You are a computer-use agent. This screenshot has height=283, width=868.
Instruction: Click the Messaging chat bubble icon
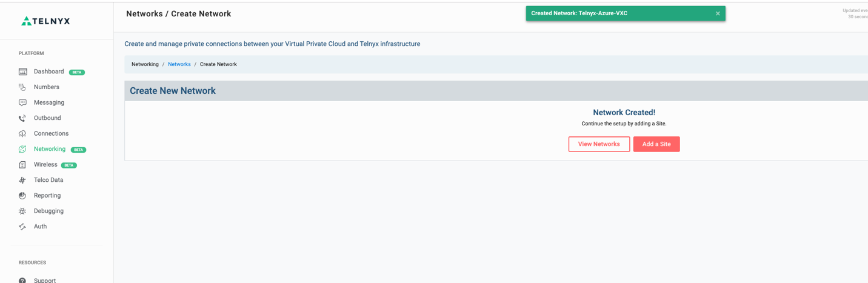(22, 102)
